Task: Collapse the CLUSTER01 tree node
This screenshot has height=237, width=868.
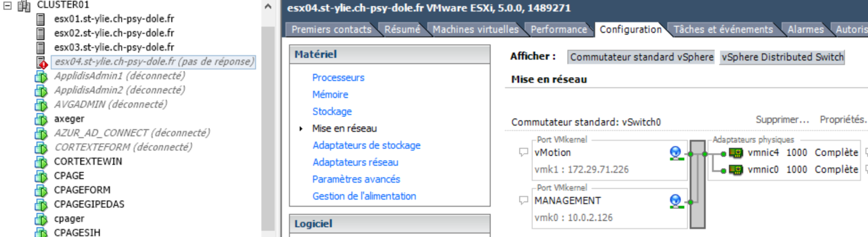Action: pos(7,5)
